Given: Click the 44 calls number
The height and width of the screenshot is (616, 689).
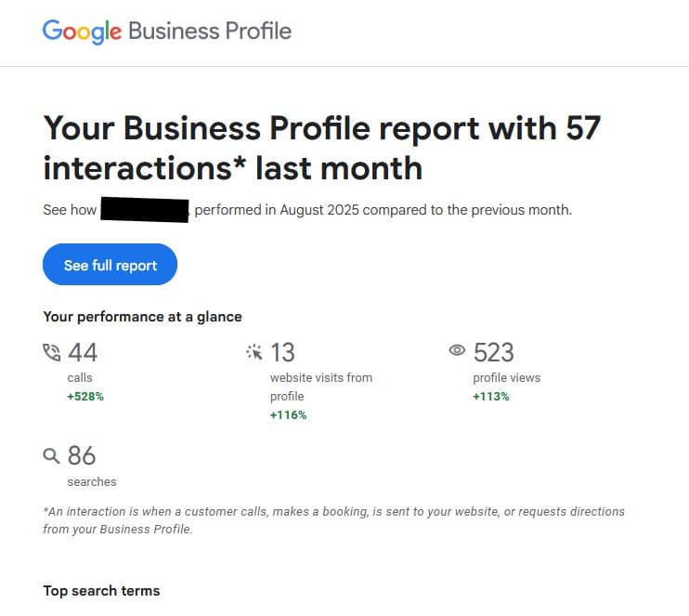Looking at the screenshot, I should click(x=83, y=352).
